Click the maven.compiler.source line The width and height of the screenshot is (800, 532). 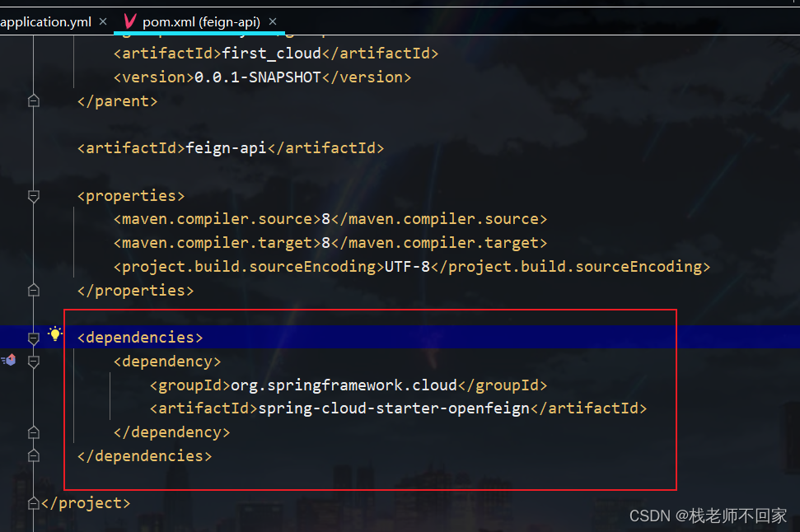(330, 219)
